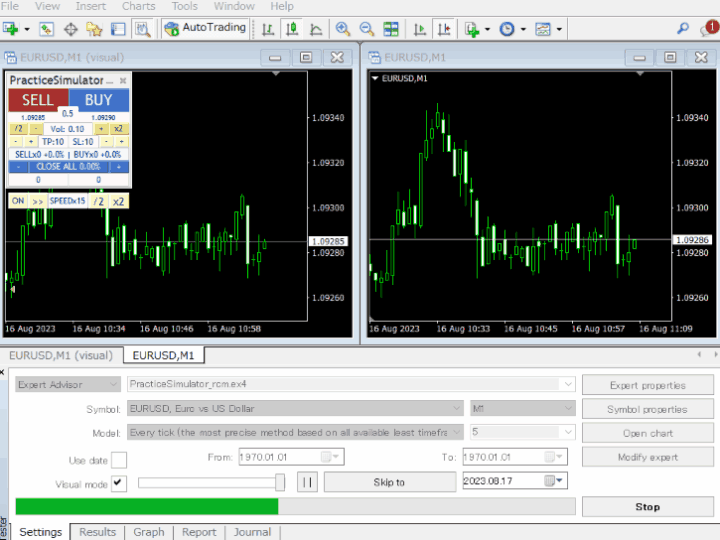This screenshot has width=720, height=540.
Task: Toggle the chart shift icon
Action: tap(444, 29)
